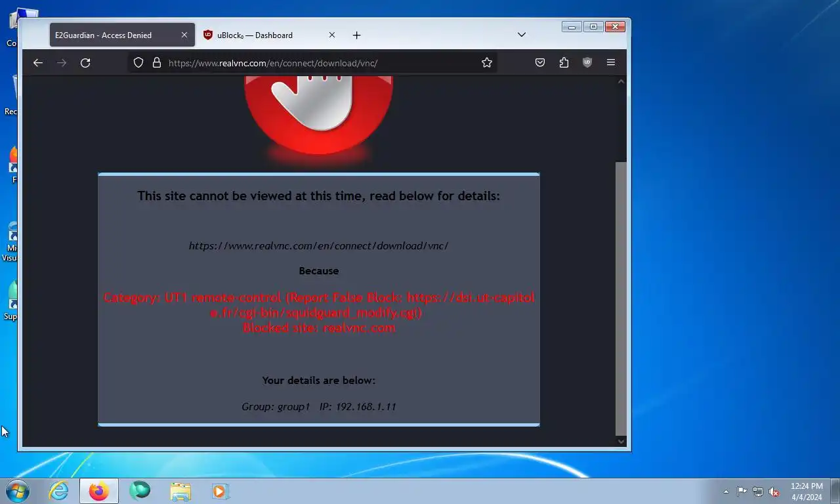Viewport: 840px width, 504px height.
Task: Click scrollbar down arrow
Action: 621,441
